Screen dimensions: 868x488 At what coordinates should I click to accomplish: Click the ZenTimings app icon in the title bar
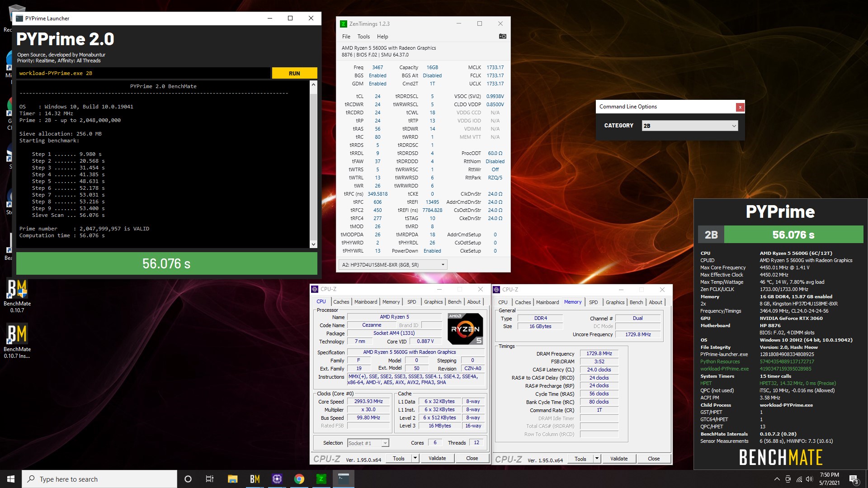(344, 24)
